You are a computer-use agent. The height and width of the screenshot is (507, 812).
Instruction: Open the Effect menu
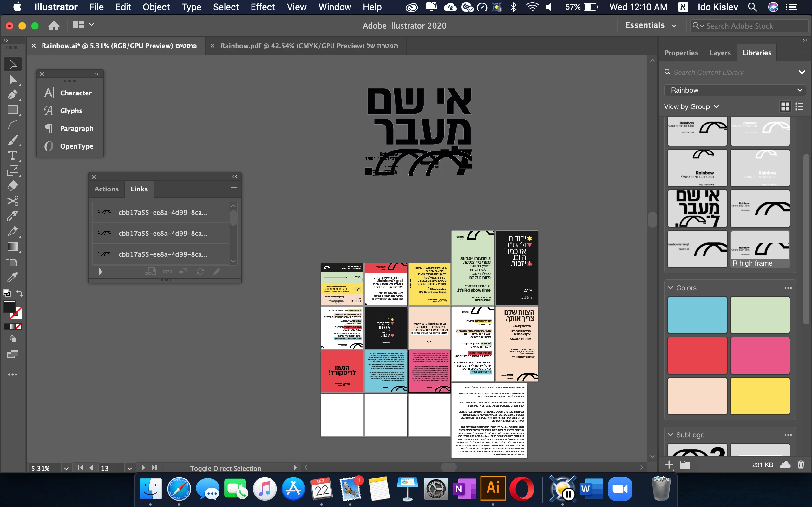click(262, 7)
